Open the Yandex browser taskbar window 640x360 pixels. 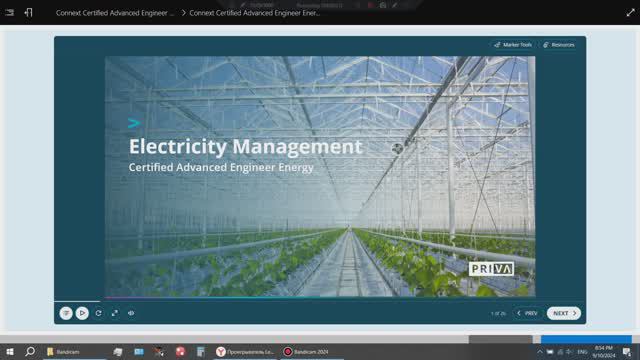(x=245, y=352)
